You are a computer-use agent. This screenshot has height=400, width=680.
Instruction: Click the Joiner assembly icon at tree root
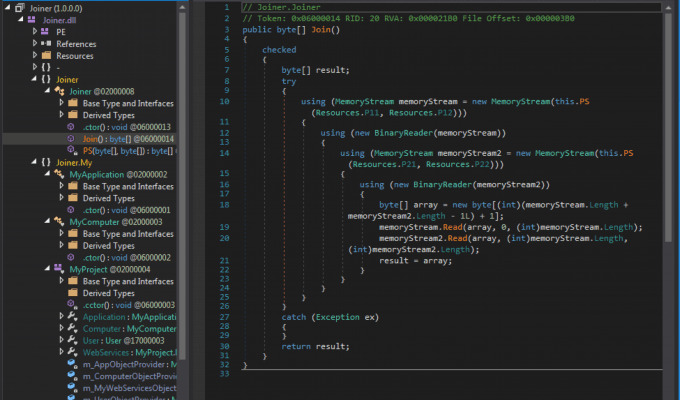tap(20, 7)
